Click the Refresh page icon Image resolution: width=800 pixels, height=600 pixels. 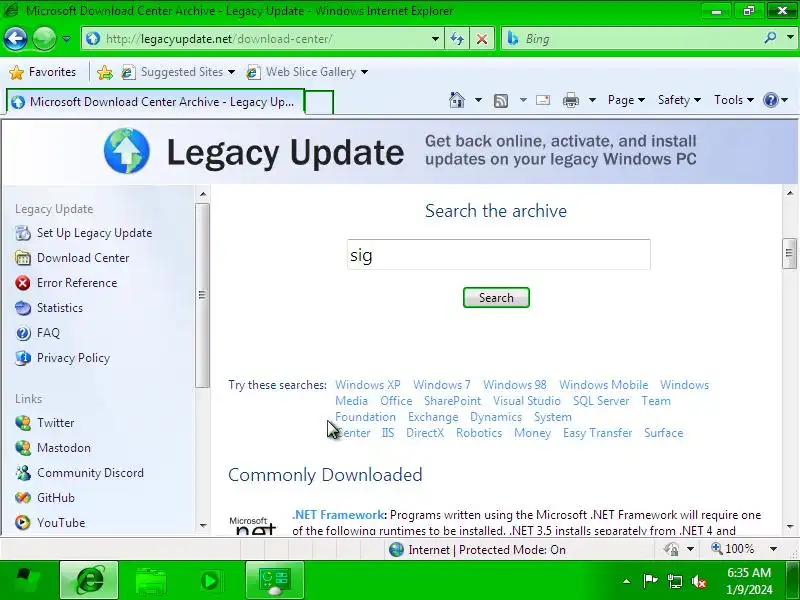click(x=457, y=39)
